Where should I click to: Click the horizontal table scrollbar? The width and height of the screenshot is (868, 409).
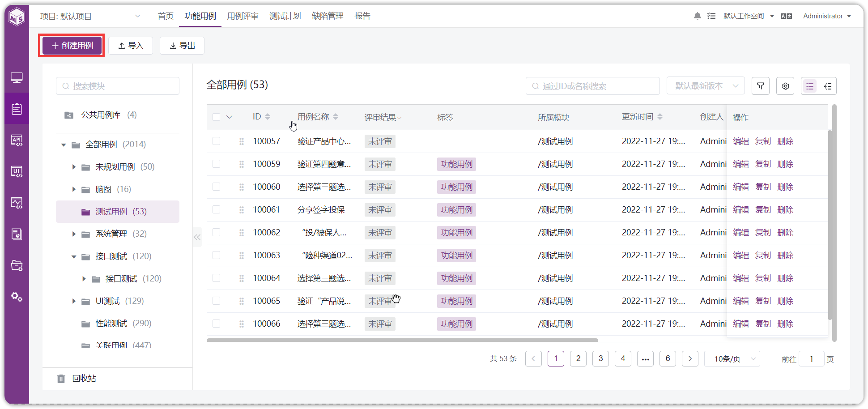[x=402, y=340]
